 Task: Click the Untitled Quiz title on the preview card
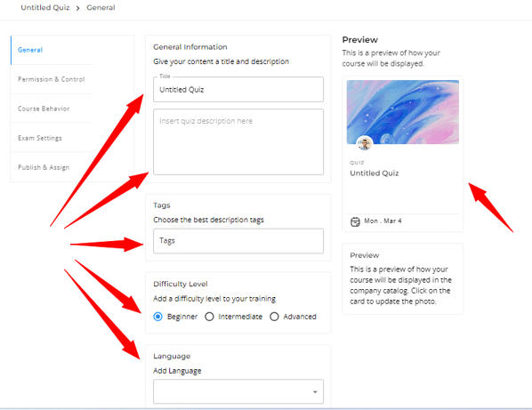[x=375, y=173]
